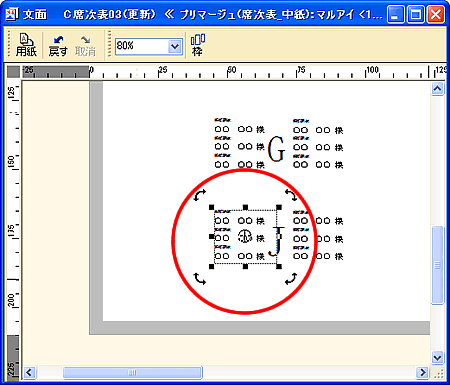Click inside the 80% zoom field
This screenshot has width=450, height=385.
pos(142,47)
